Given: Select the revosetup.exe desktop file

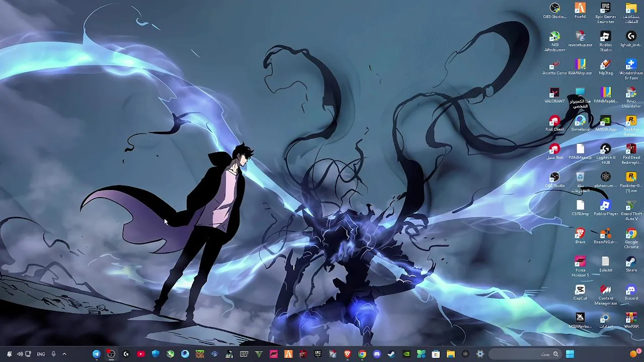Looking at the screenshot, I should coord(580,39).
